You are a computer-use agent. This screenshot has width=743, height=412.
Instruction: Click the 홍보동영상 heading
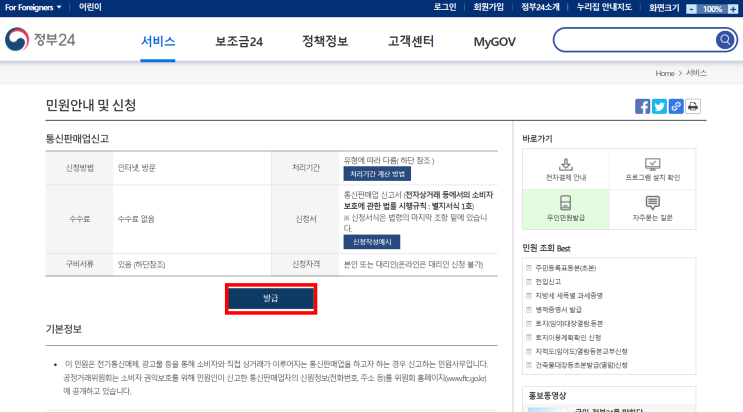tap(547, 395)
